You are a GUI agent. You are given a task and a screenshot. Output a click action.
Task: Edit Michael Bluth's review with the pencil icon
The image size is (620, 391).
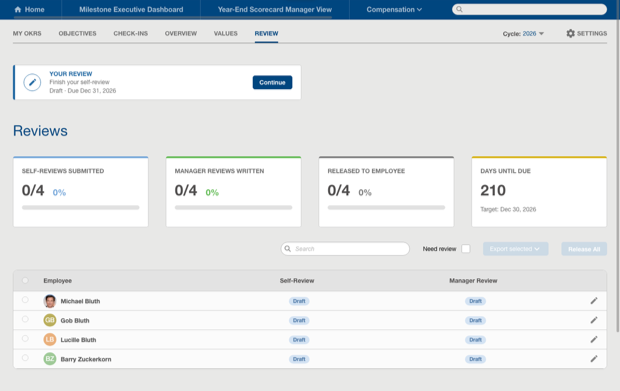(x=594, y=301)
